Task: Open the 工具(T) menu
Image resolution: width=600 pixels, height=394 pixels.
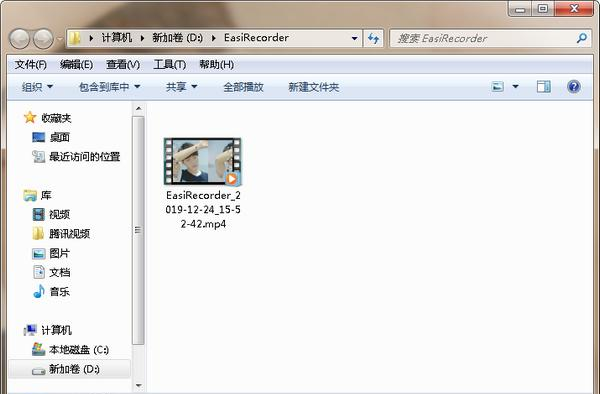Action: pyautogui.click(x=170, y=65)
